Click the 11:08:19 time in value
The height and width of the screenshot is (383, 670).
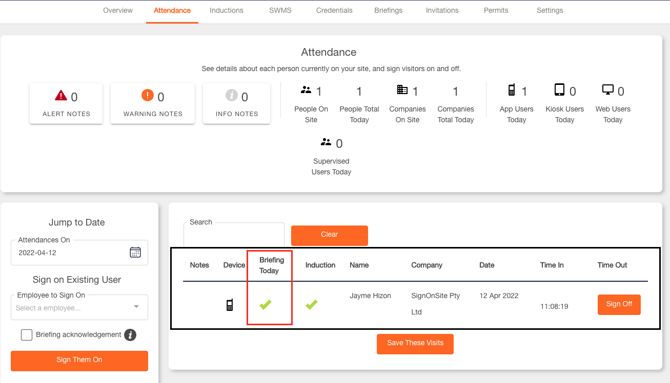pos(554,306)
